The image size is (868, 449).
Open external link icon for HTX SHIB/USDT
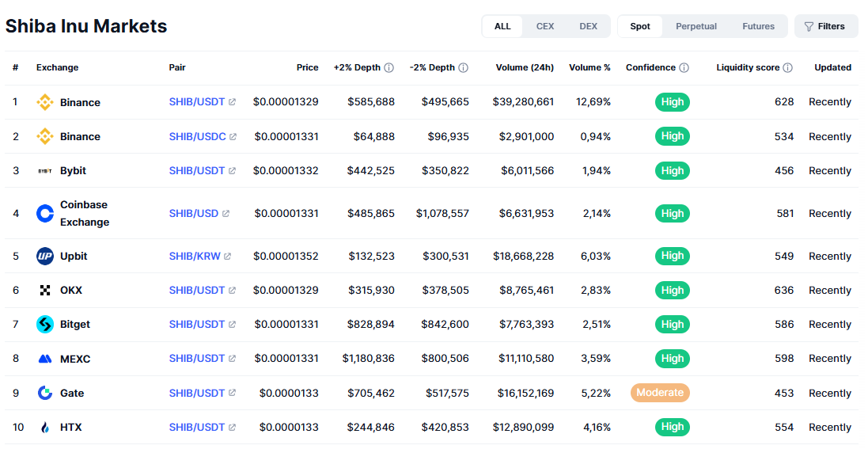pyautogui.click(x=232, y=428)
